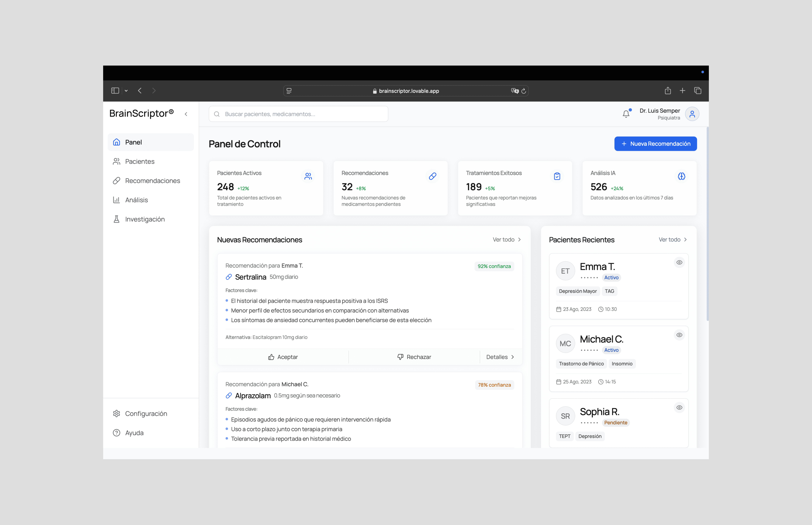
Task: Open the browser sidebar dropdown arrow
Action: tap(126, 91)
